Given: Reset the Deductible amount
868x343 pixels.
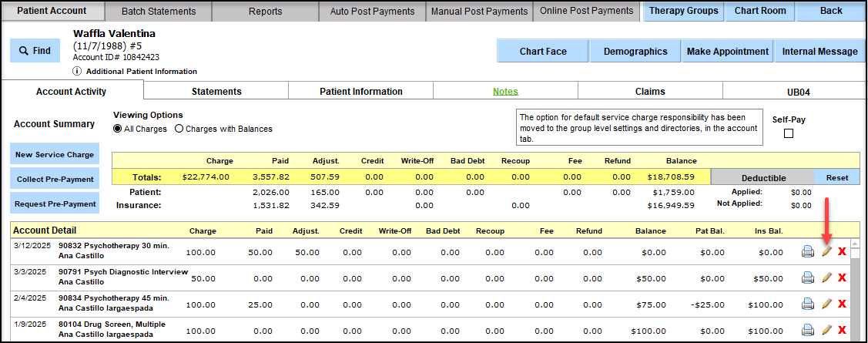Looking at the screenshot, I should [x=836, y=177].
